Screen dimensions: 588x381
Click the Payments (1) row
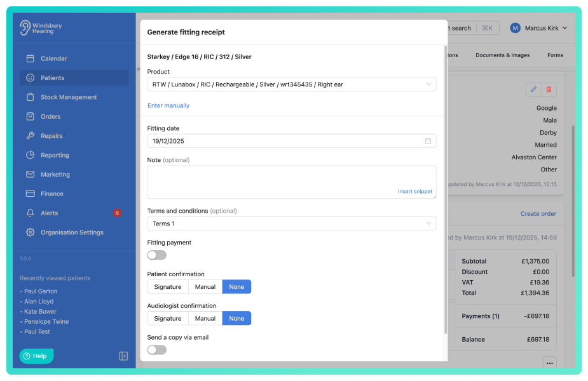pyautogui.click(x=505, y=316)
